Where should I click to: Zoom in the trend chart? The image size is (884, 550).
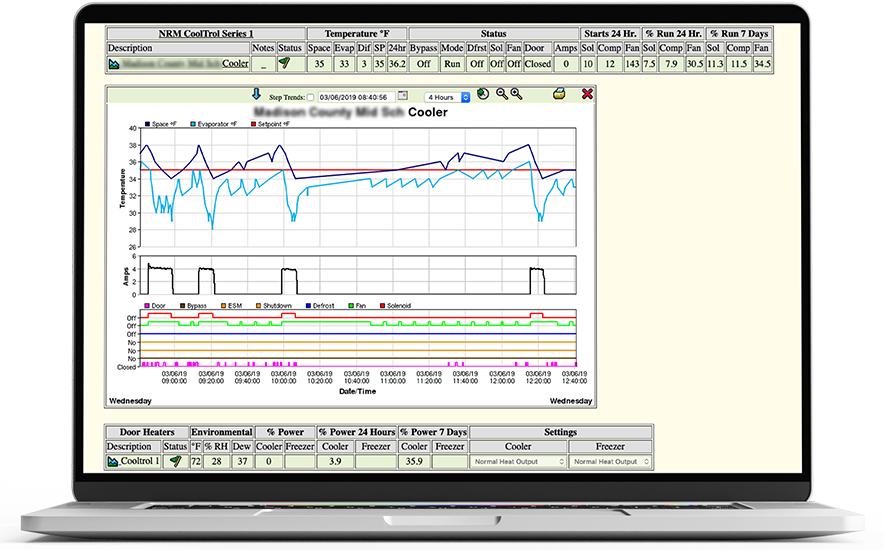coord(516,94)
